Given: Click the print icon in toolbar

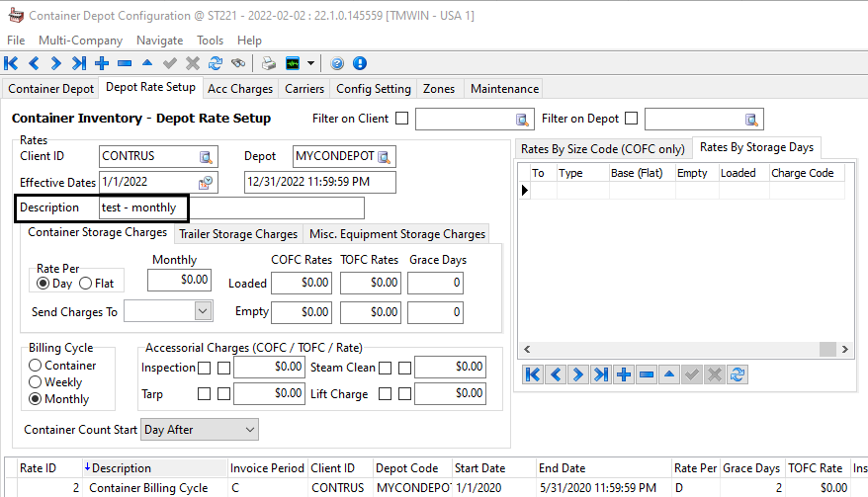Looking at the screenshot, I should point(269,63).
